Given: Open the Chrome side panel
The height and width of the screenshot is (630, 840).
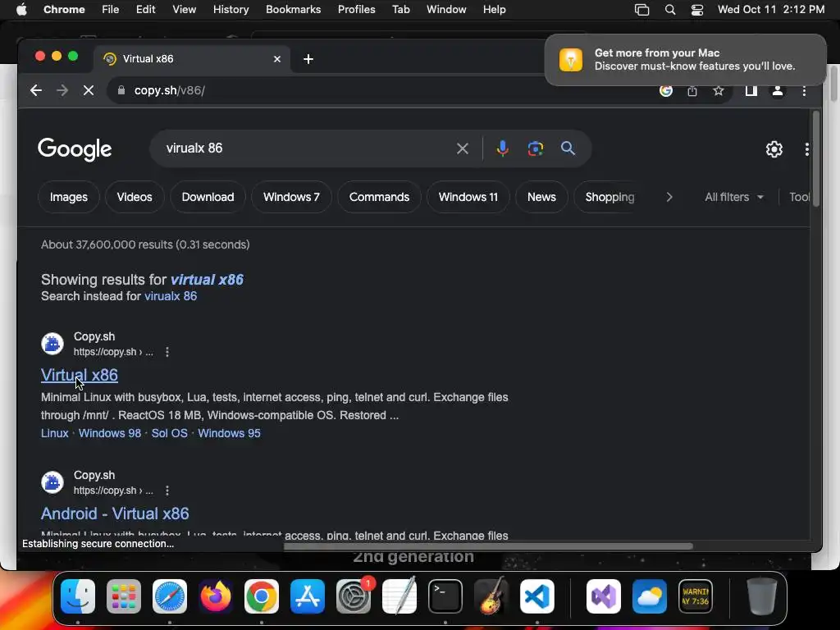Looking at the screenshot, I should pos(751,91).
